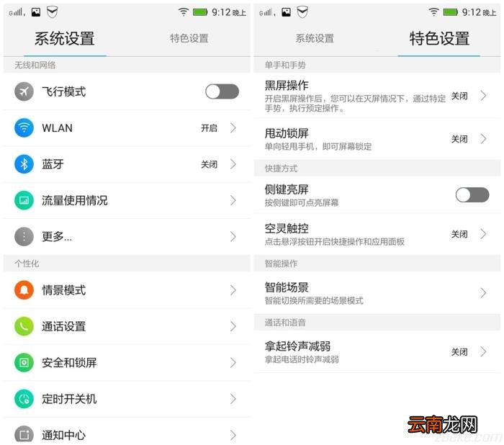Open 蓝牙 row chevron
Image resolution: width=504 pixels, height=445 pixels.
(233, 164)
